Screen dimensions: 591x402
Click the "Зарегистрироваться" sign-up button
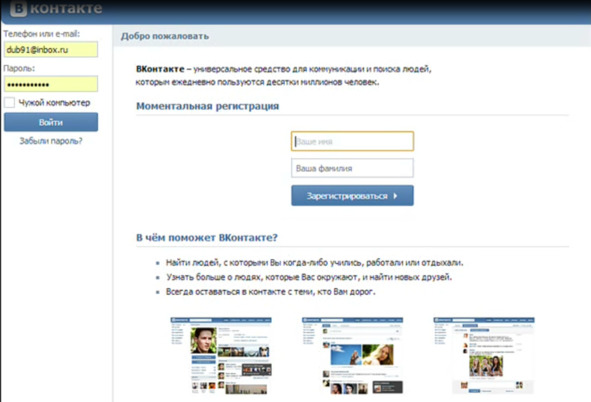[x=352, y=196]
